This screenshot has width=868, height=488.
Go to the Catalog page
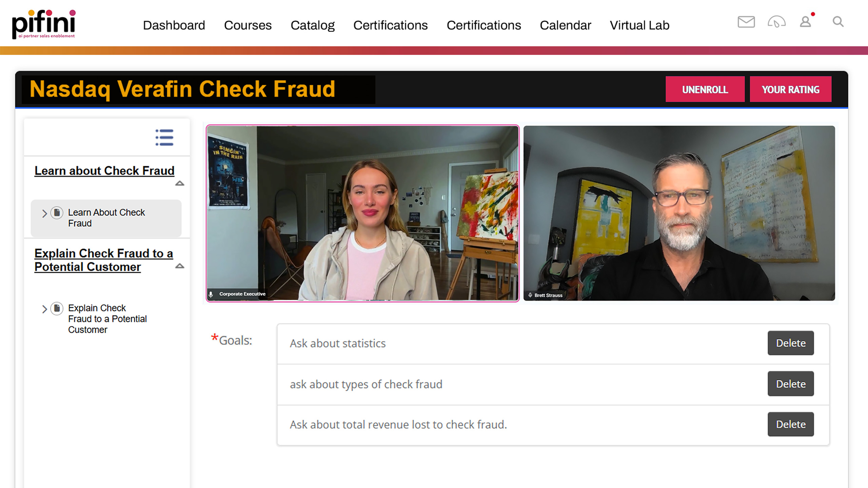(312, 25)
